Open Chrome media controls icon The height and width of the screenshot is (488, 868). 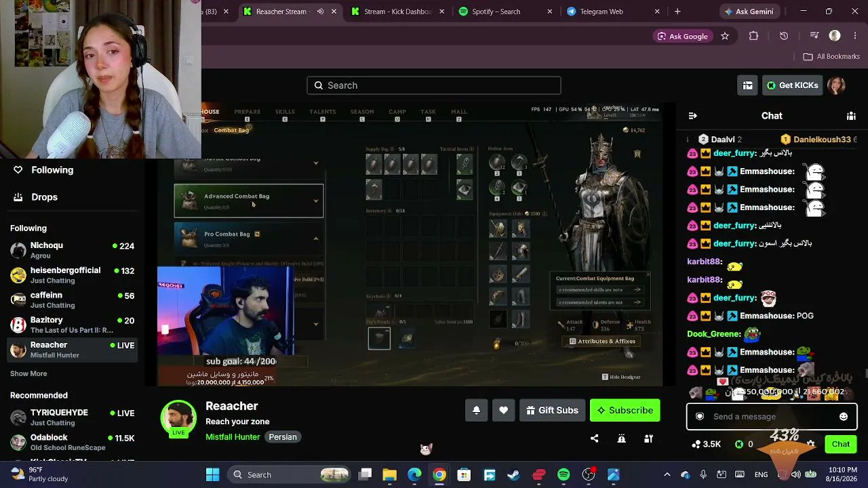pyautogui.click(x=814, y=36)
